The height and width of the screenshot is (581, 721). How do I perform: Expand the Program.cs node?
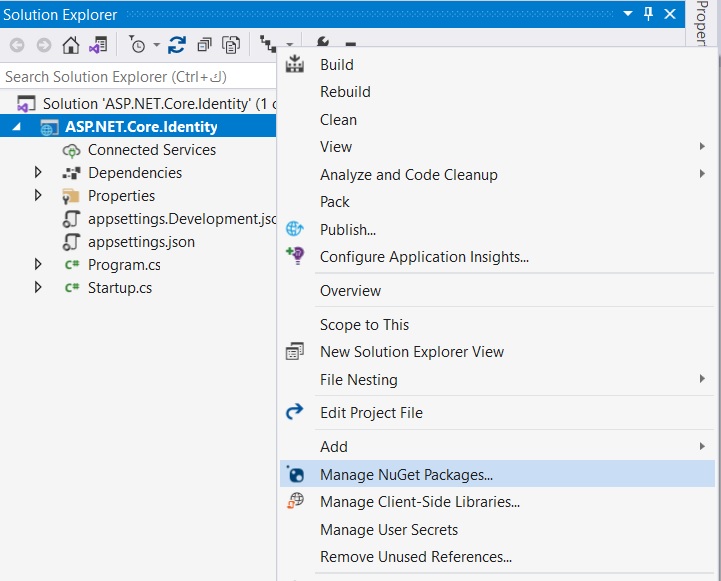tap(38, 264)
